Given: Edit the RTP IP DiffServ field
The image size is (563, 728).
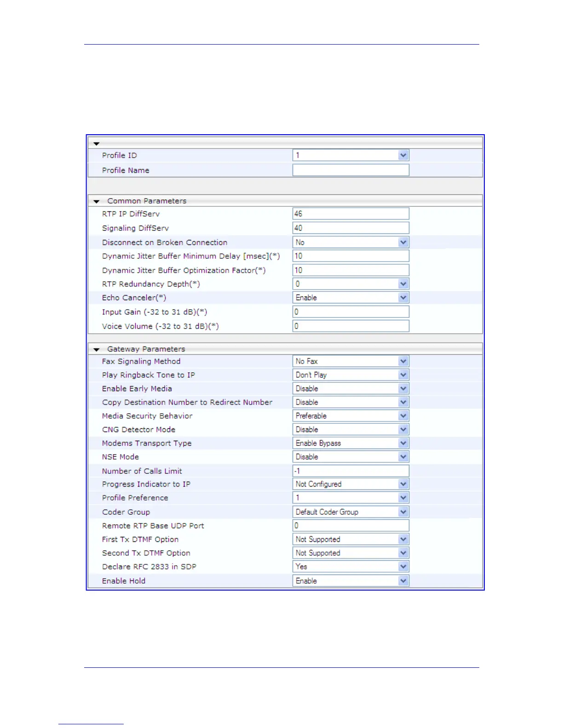Looking at the screenshot, I should pyautogui.click(x=350, y=214).
